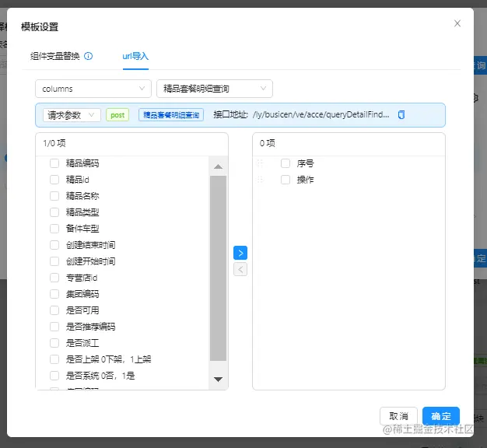The width and height of the screenshot is (487, 448).
Task: Check the 创建开始时间 checkbox
Action: pyautogui.click(x=54, y=261)
